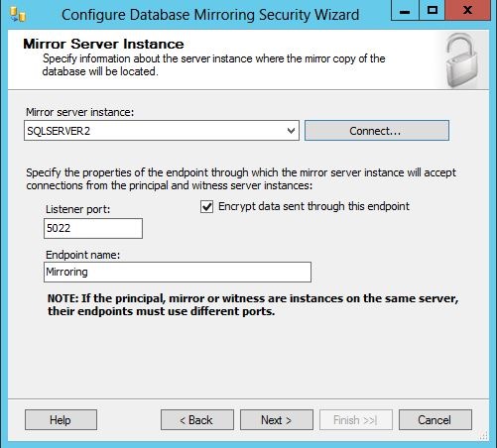Click the disabled Finish >>| button
Viewport: 497px width, 448px height.
(x=356, y=420)
